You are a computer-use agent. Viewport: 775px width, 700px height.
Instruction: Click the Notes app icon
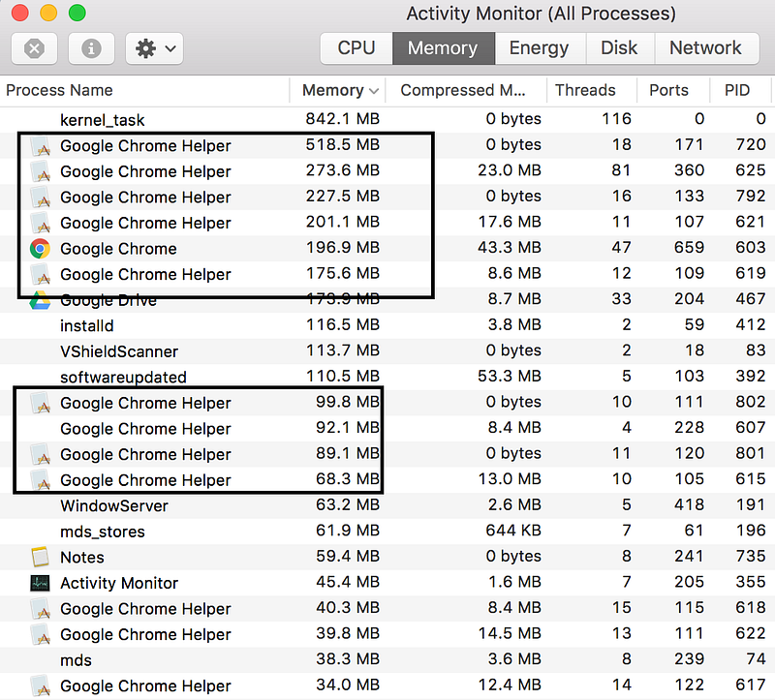click(40, 557)
